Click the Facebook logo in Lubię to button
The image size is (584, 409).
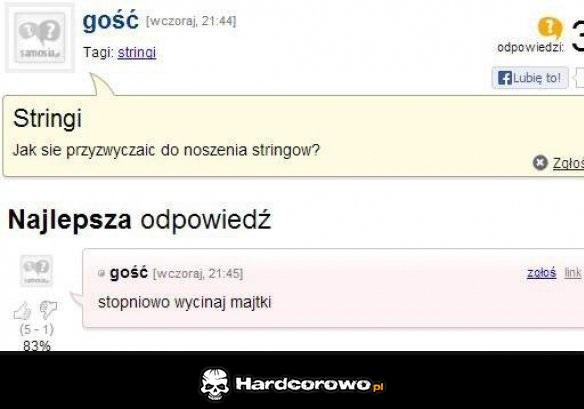tap(505, 78)
